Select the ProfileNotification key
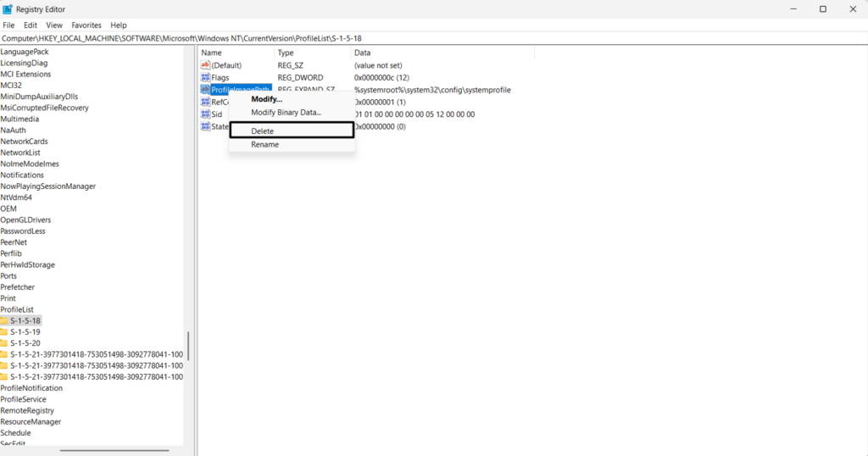Image resolution: width=868 pixels, height=456 pixels. [x=31, y=388]
